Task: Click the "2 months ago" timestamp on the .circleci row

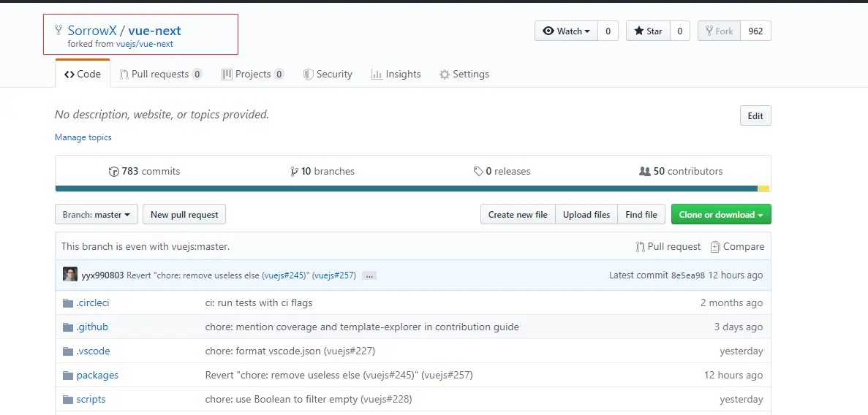Action: (x=732, y=302)
